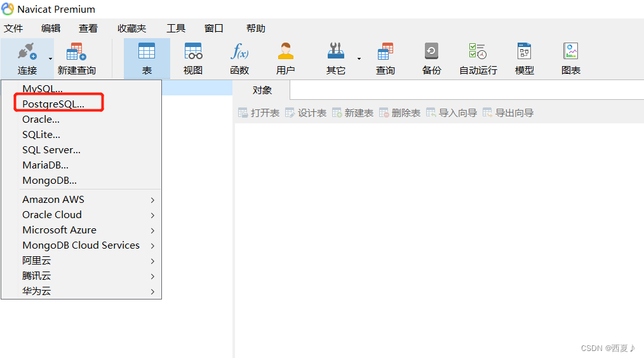The image size is (644, 358).
Task: Choose SQLite... from the connection list
Action: (81, 134)
